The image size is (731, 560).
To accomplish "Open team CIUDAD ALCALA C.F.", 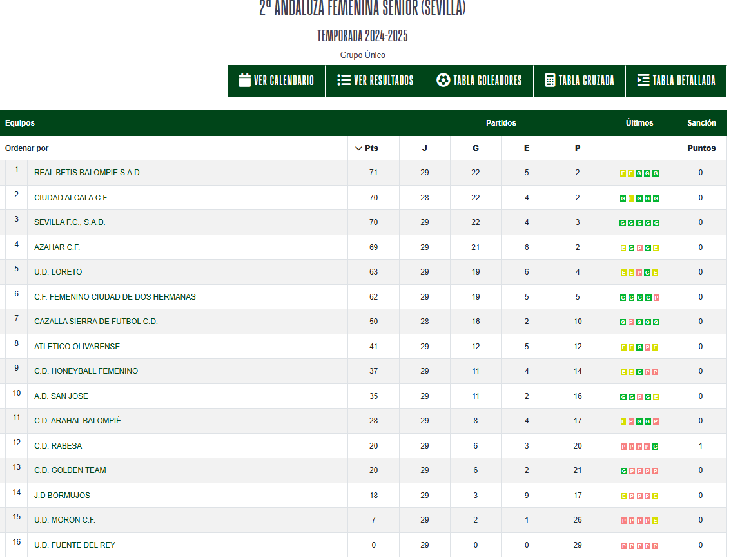I will coord(72,198).
